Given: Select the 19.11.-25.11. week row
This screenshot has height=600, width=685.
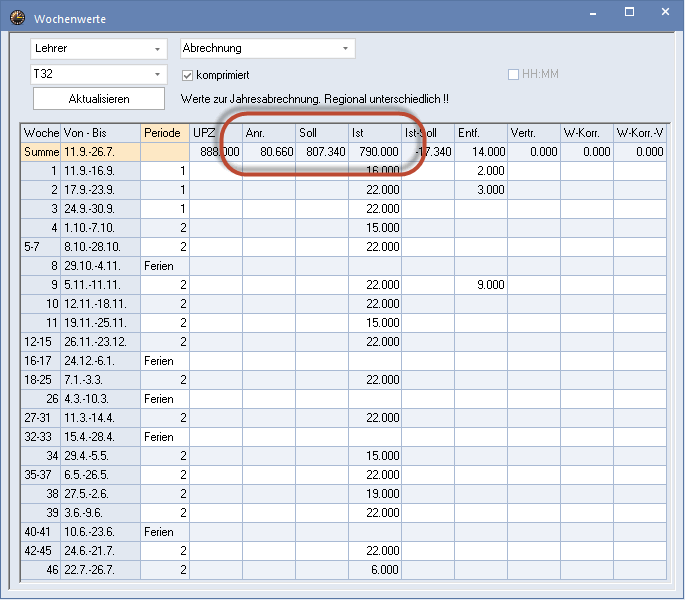Looking at the screenshot, I should pos(343,323).
